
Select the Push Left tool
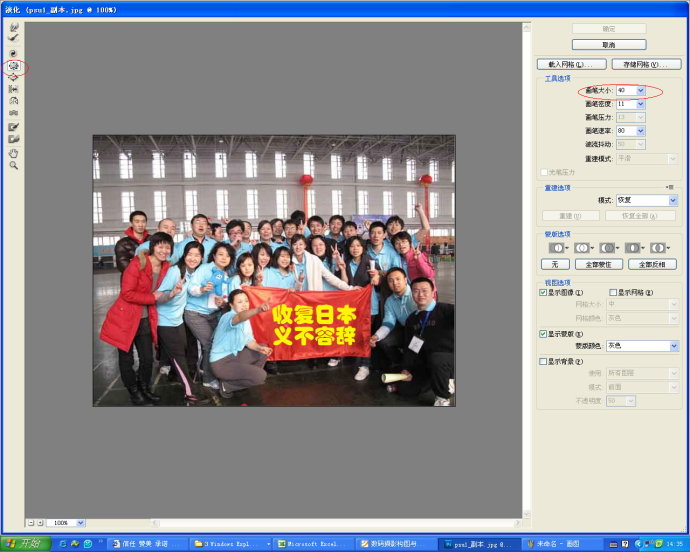[x=14, y=89]
